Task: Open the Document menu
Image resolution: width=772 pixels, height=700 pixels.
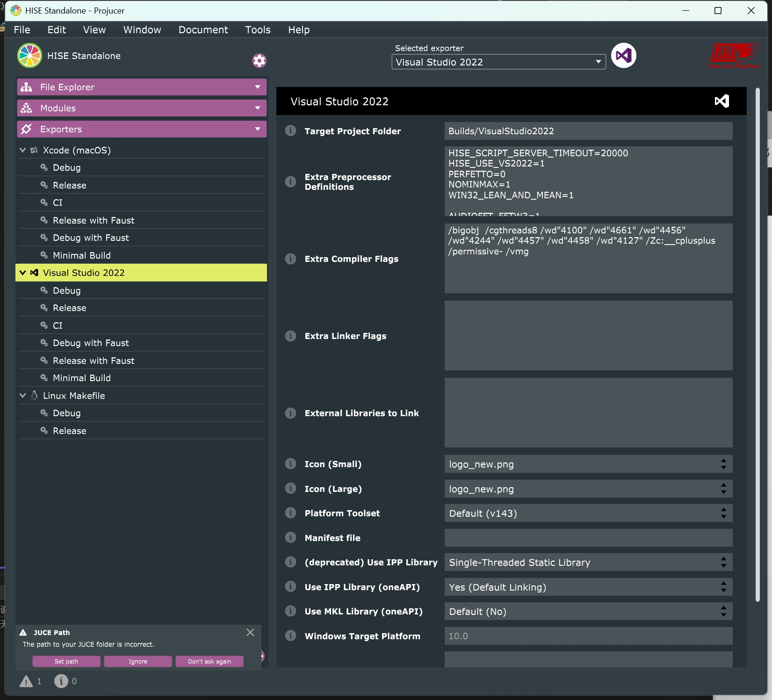Action: click(x=203, y=29)
